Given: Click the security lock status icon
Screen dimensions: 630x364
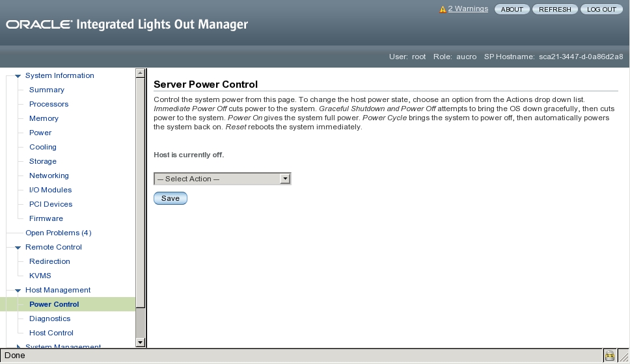Looking at the screenshot, I should point(610,356).
